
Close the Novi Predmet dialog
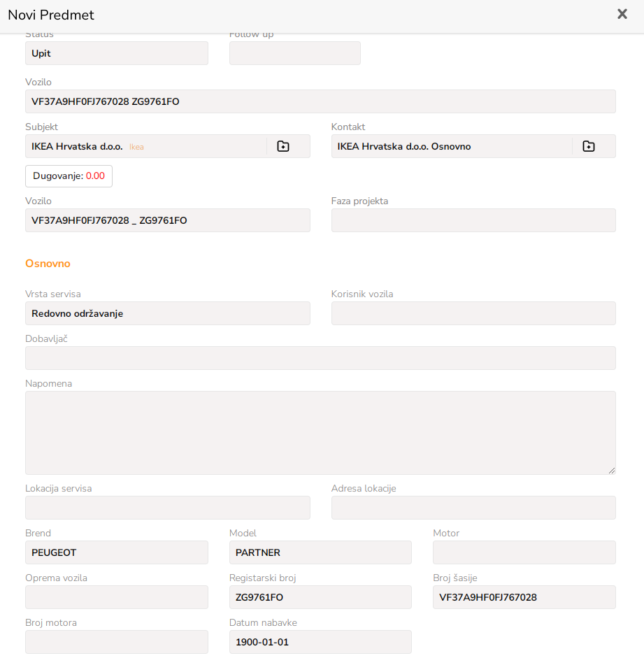622,14
